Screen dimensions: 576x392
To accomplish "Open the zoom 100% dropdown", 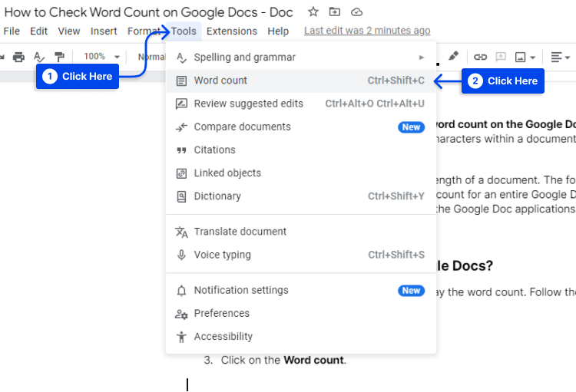I will pyautogui.click(x=101, y=57).
